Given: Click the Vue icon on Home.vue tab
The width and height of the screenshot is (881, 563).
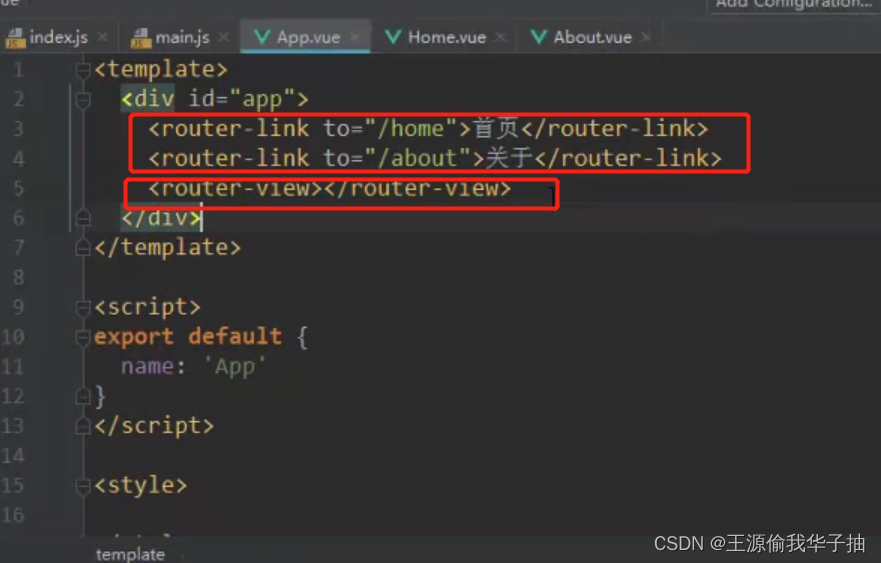Looking at the screenshot, I should tap(393, 37).
